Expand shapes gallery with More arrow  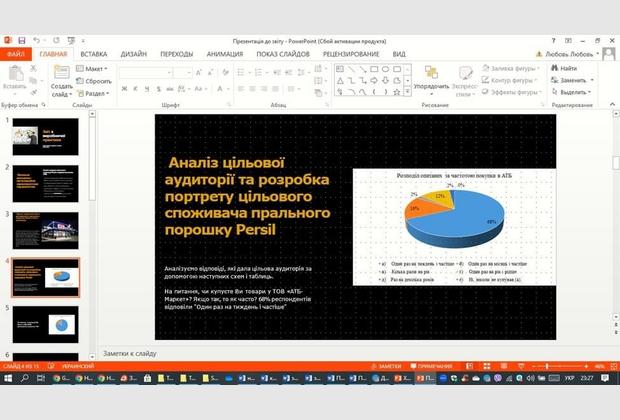[x=407, y=92]
